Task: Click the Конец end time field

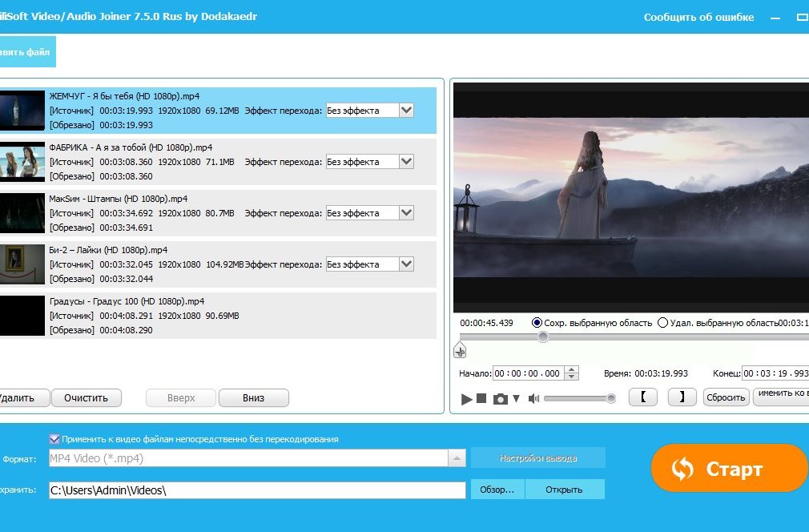Action: click(775, 373)
